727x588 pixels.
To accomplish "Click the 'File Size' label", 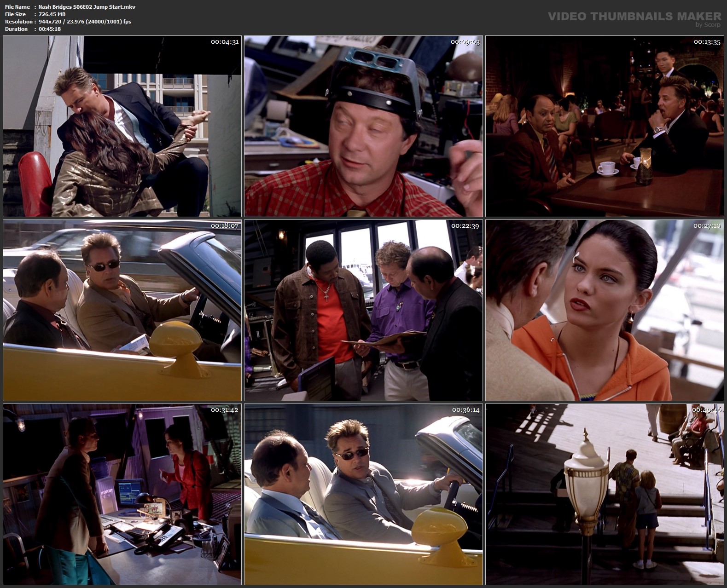I will tap(15, 14).
